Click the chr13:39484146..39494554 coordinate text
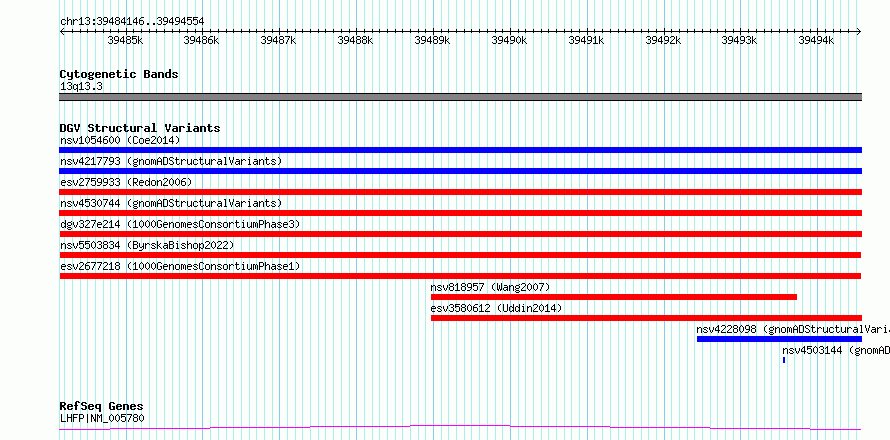 [x=132, y=22]
